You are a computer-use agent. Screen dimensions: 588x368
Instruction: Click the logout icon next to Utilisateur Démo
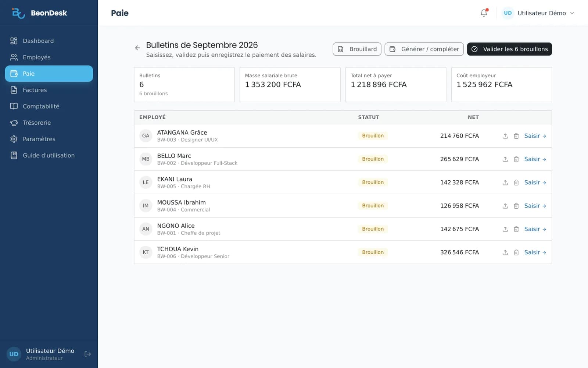pyautogui.click(x=87, y=354)
